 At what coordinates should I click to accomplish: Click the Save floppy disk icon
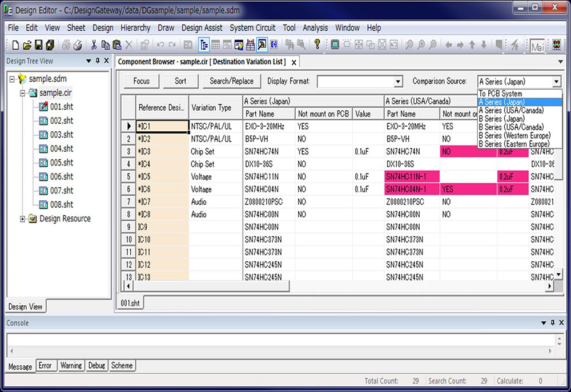pyautogui.click(x=39, y=45)
